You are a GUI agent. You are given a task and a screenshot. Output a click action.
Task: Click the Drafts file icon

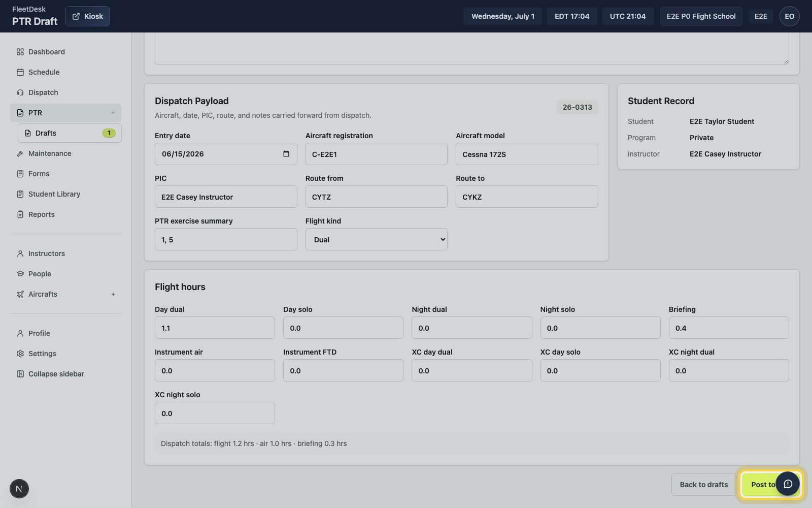tap(27, 133)
